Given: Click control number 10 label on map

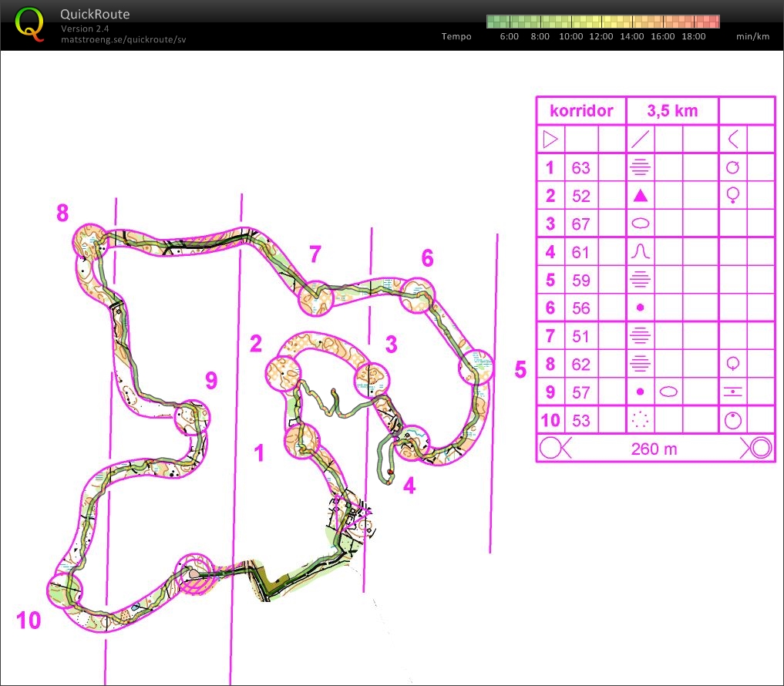Looking at the screenshot, I should (x=29, y=620).
